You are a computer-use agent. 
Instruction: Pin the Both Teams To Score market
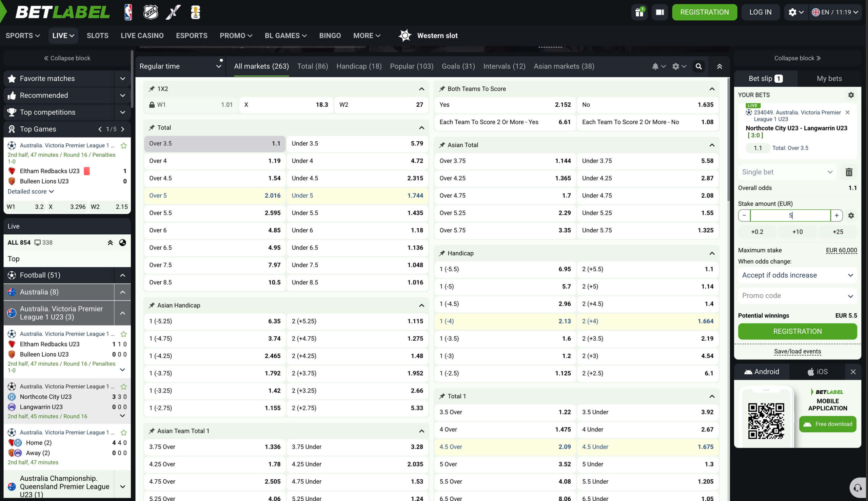coord(442,89)
